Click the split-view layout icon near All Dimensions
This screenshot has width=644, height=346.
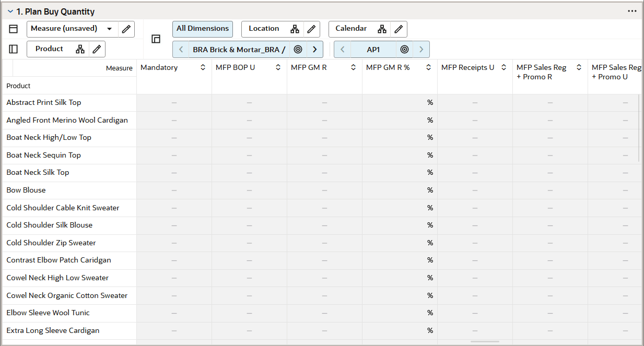tap(155, 39)
